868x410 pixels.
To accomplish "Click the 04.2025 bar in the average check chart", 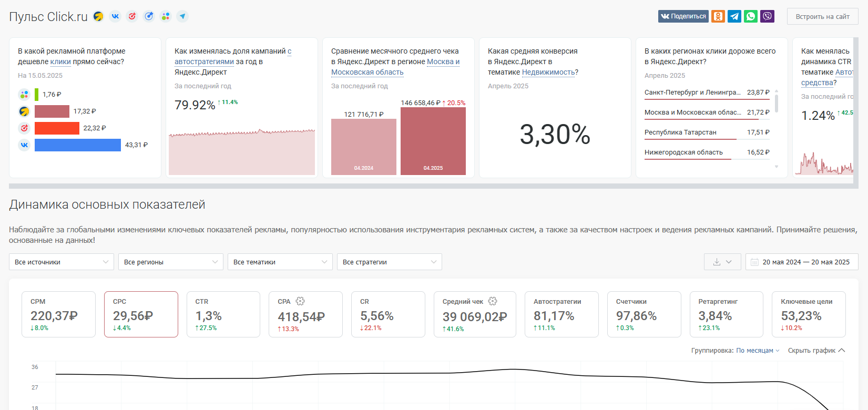I will tap(433, 141).
